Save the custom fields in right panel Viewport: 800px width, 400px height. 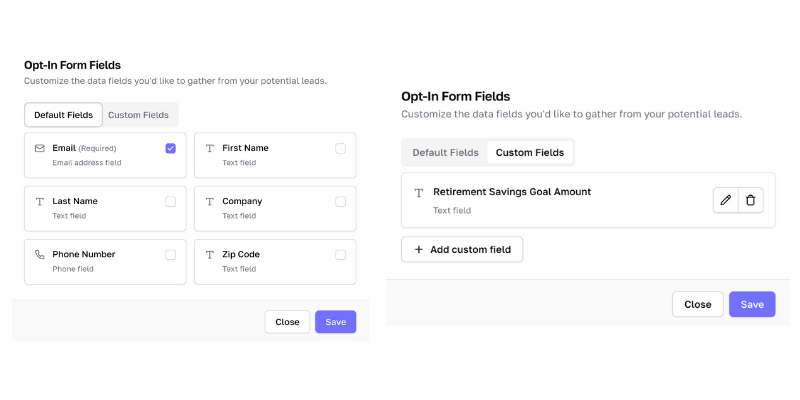click(x=752, y=305)
